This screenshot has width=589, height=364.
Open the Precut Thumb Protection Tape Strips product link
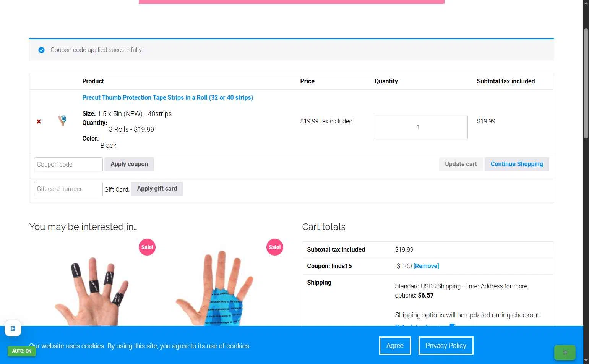pyautogui.click(x=167, y=97)
